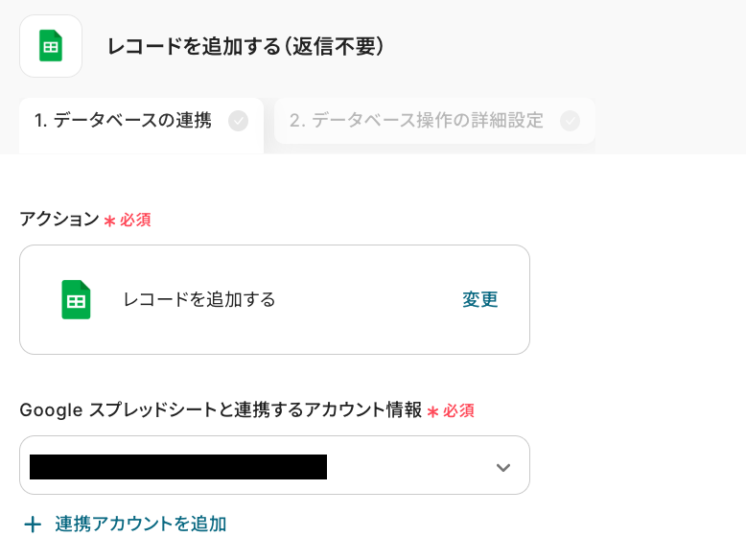Click the 必須 tag beside the アクション label
Screen dimensions: 746x560
tap(135, 220)
